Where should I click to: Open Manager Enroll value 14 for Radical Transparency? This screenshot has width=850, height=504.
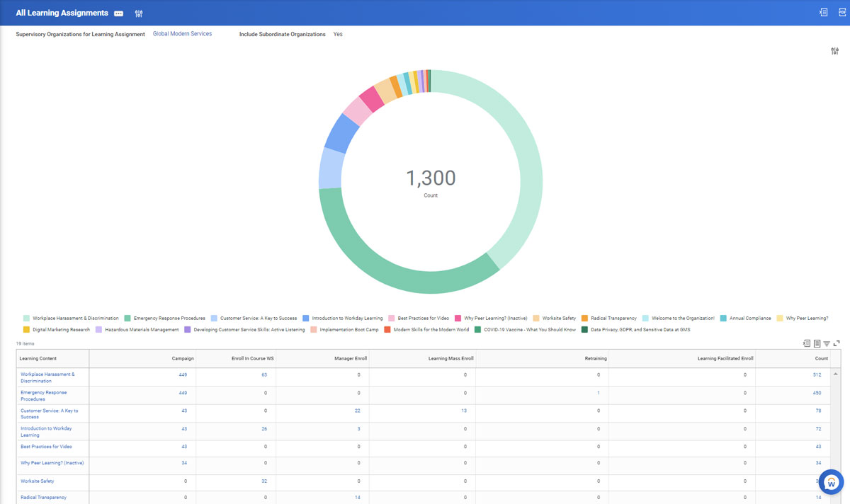(358, 498)
